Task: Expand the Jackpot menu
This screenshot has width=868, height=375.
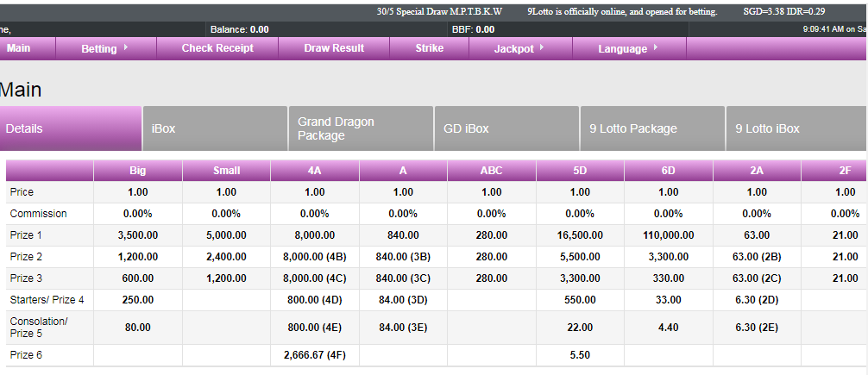Action: point(519,49)
